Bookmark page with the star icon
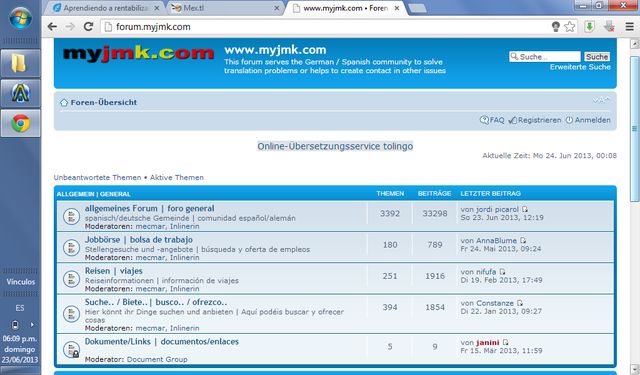This screenshot has height=375, width=640. tap(570, 27)
